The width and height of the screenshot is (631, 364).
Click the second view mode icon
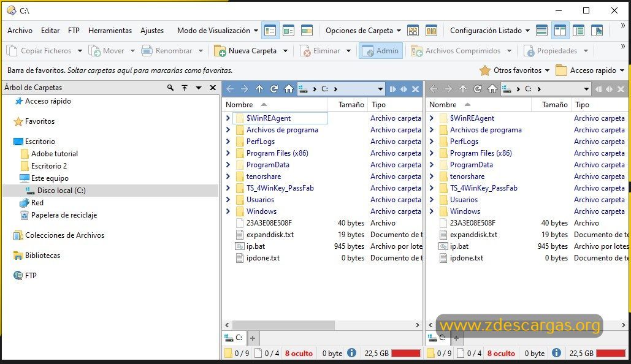tap(289, 31)
